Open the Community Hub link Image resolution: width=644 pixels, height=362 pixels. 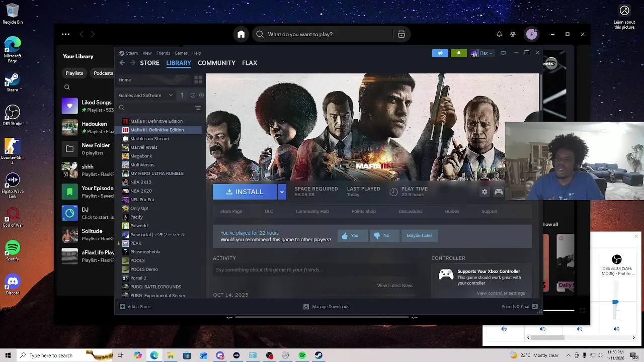point(312,211)
